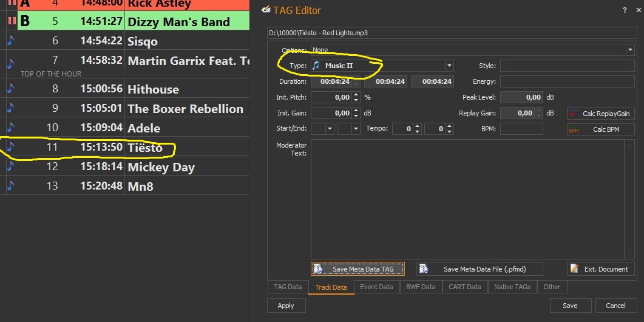Click the Energy input field

coord(567,81)
